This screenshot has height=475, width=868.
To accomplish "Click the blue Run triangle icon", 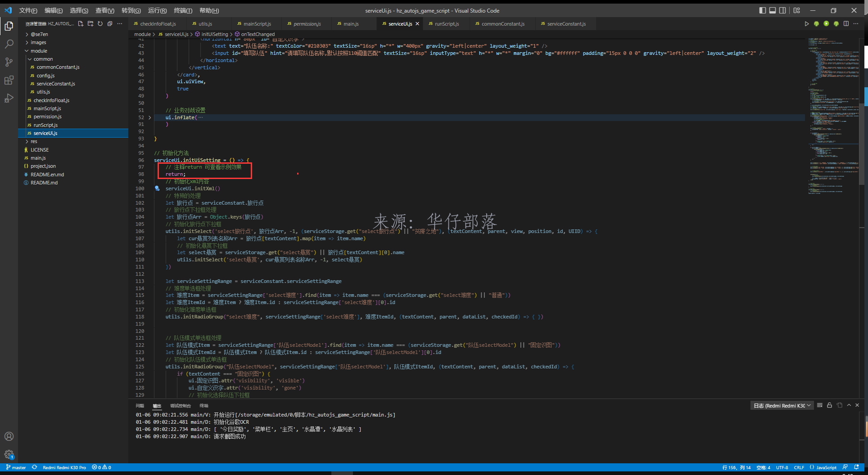I will (x=806, y=23).
